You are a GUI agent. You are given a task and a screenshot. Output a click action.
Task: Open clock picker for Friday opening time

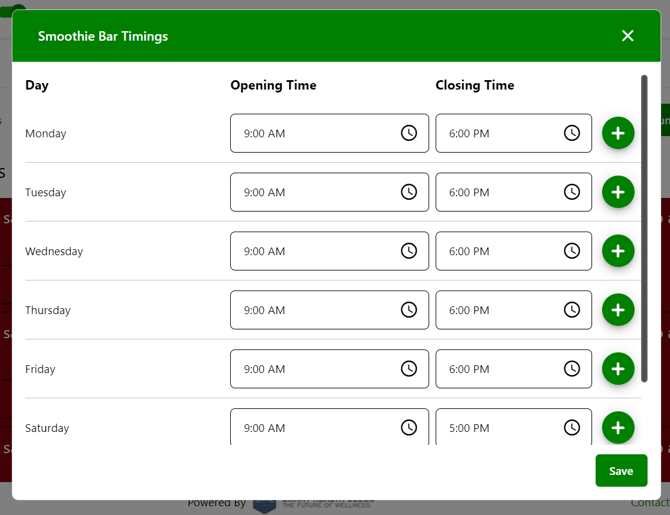coord(409,369)
